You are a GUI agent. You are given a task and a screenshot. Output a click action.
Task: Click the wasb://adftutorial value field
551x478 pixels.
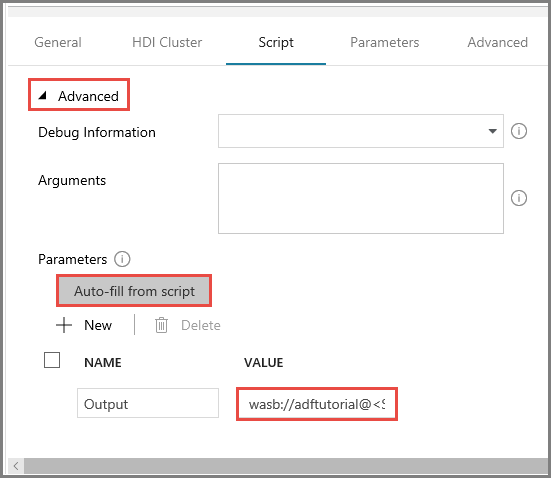[x=317, y=404]
